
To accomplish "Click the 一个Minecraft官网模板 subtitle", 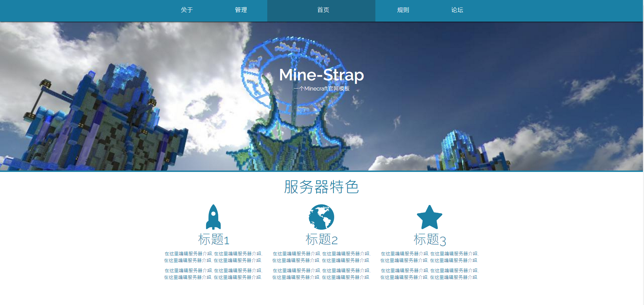I will tap(321, 88).
